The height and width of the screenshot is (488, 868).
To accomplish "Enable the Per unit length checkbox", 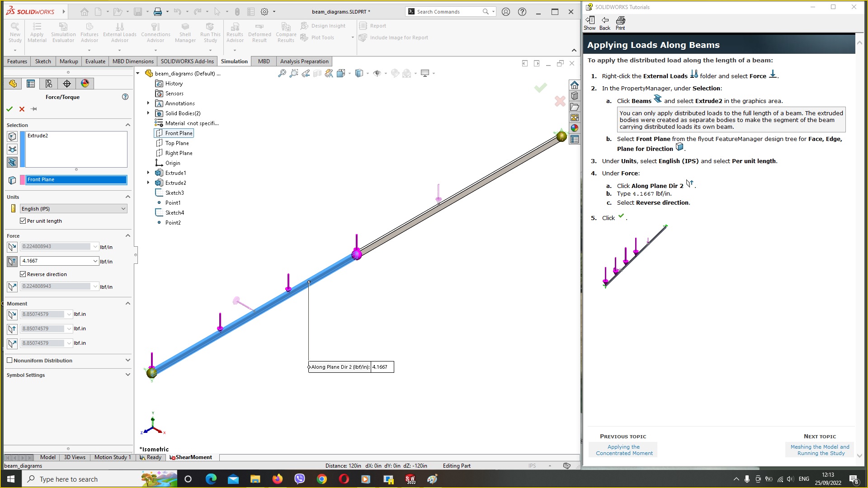I will [x=23, y=221].
